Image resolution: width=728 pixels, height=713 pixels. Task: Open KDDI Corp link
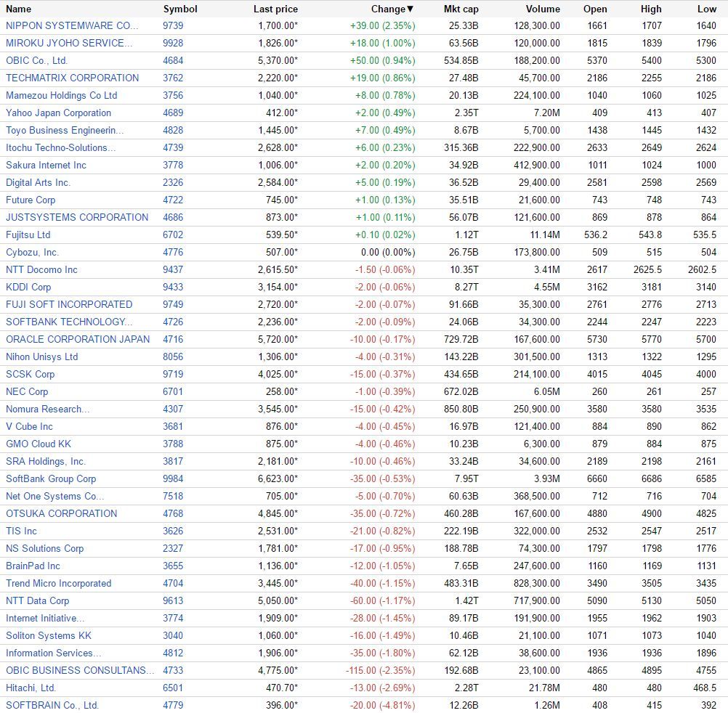(x=28, y=287)
